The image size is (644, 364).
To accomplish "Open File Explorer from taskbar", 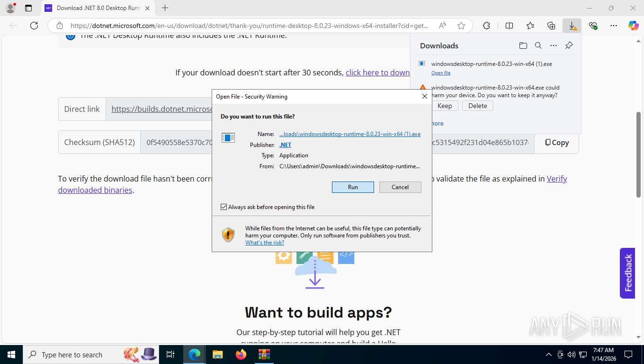I will point(217,355).
